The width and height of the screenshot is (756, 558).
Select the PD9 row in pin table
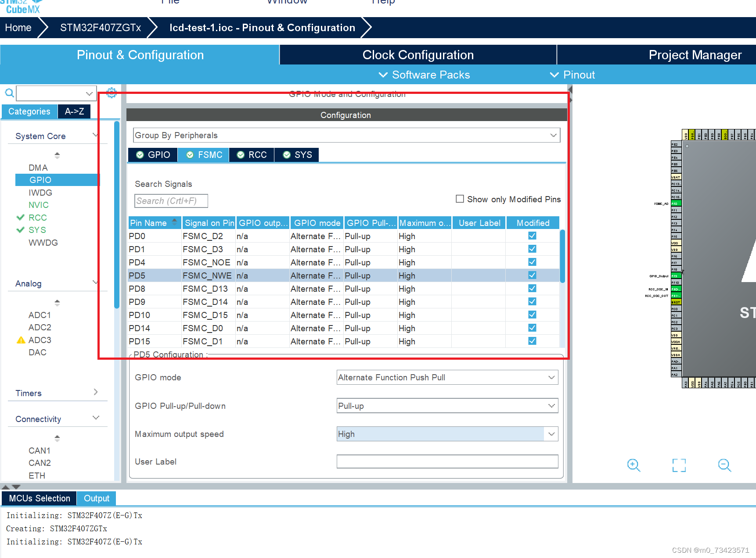point(344,302)
